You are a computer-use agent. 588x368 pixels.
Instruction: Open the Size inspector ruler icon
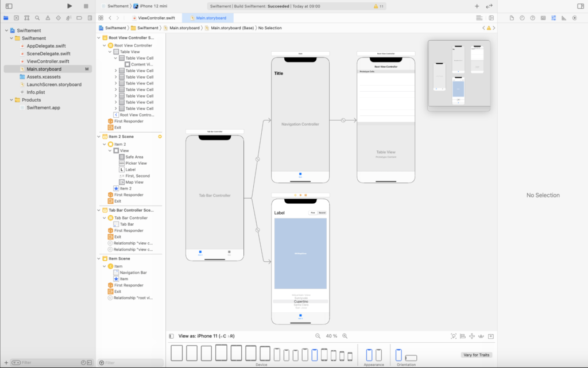(x=563, y=18)
